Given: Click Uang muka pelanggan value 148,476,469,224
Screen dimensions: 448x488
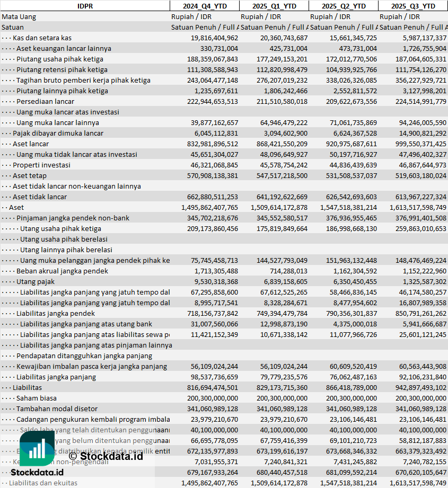Looking at the screenshot, I should [x=421, y=260].
